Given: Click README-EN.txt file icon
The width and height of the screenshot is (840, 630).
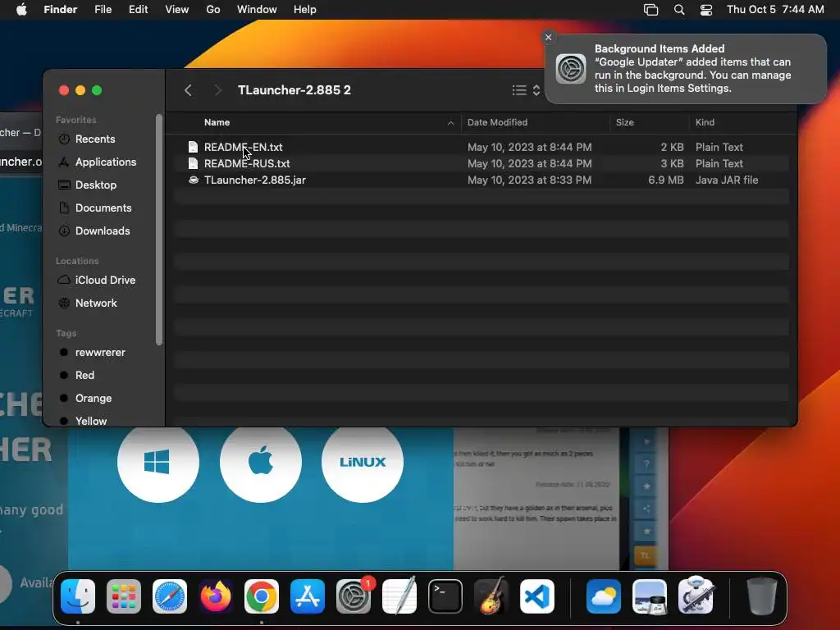Looking at the screenshot, I should point(193,147).
